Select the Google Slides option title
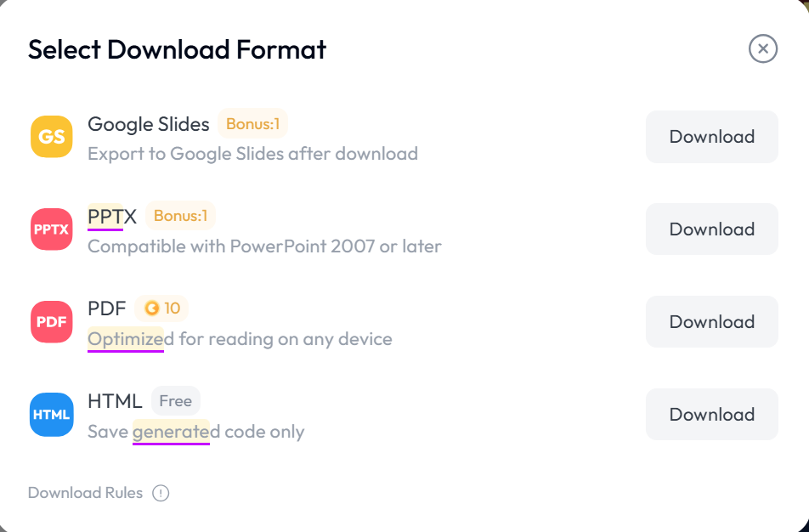The height and width of the screenshot is (532, 809). (149, 124)
